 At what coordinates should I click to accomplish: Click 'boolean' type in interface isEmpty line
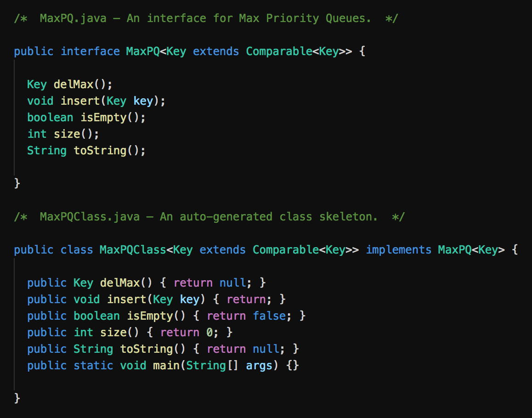click(50, 118)
